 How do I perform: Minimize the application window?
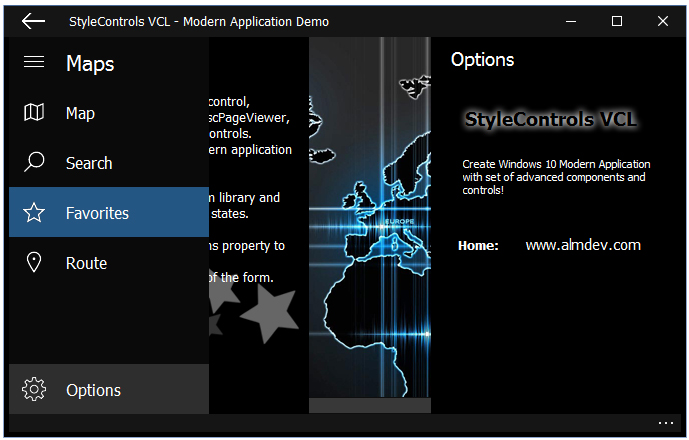click(571, 21)
